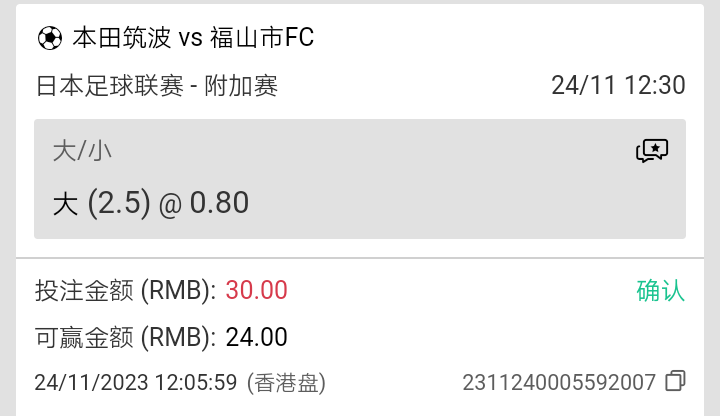Click the stake amount 30.00
The width and height of the screenshot is (720, 416).
[x=256, y=291]
